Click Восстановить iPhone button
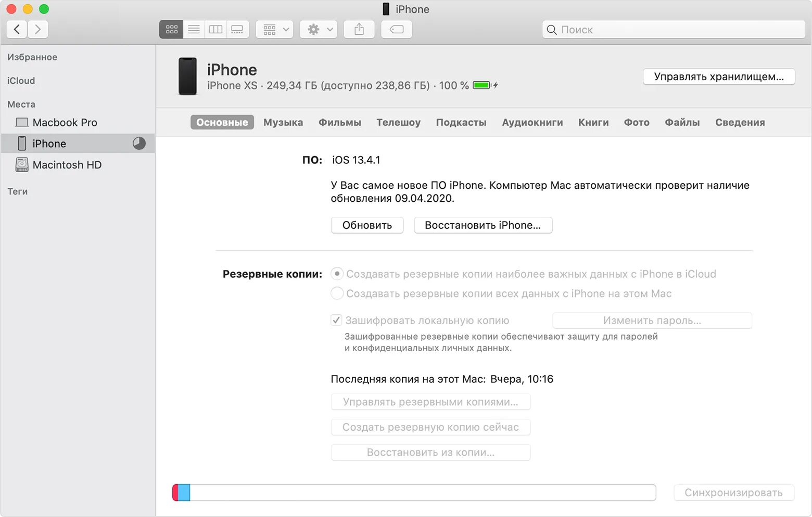This screenshot has height=517, width=812. (x=483, y=225)
